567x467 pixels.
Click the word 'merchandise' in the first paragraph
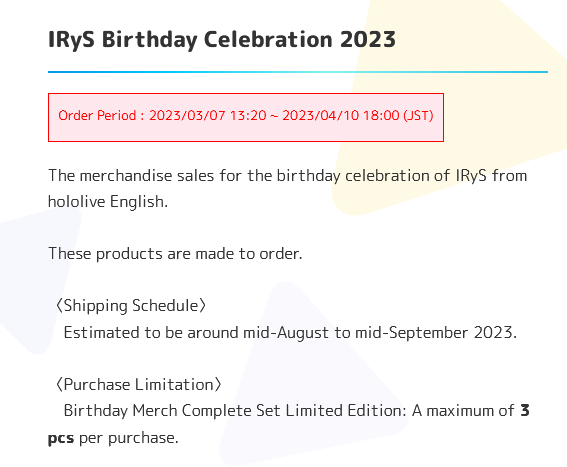pos(126,176)
